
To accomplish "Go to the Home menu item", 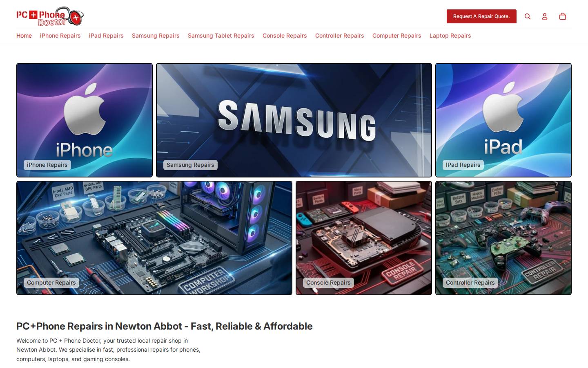I will point(24,36).
